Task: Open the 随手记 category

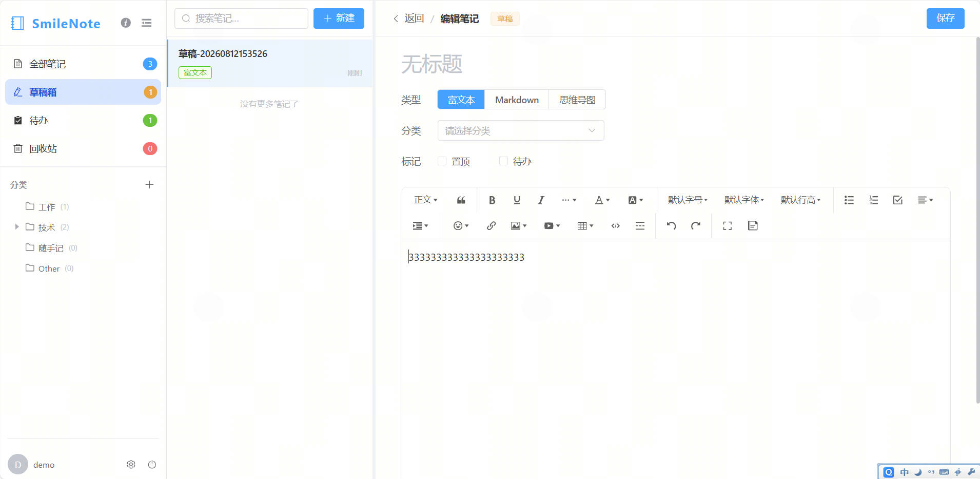Action: point(51,247)
